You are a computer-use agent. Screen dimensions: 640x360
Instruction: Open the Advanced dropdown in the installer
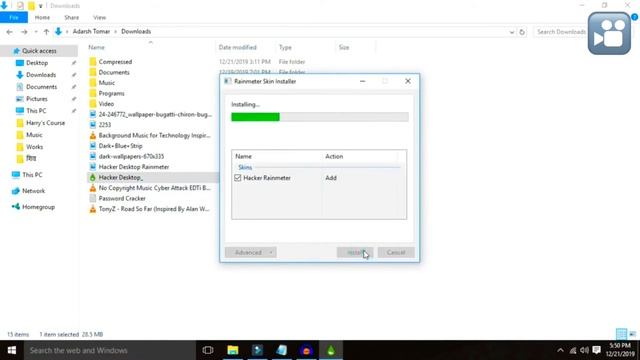click(x=251, y=252)
